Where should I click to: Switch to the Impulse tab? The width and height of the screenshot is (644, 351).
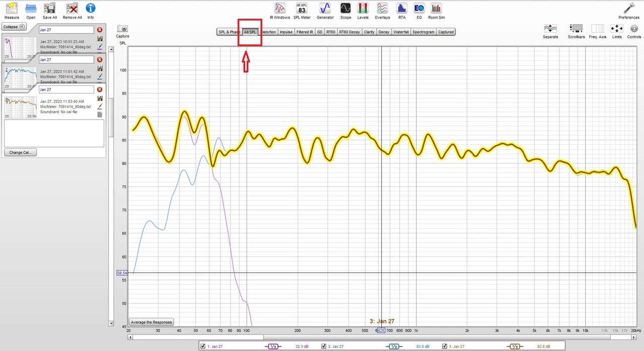pyautogui.click(x=286, y=32)
